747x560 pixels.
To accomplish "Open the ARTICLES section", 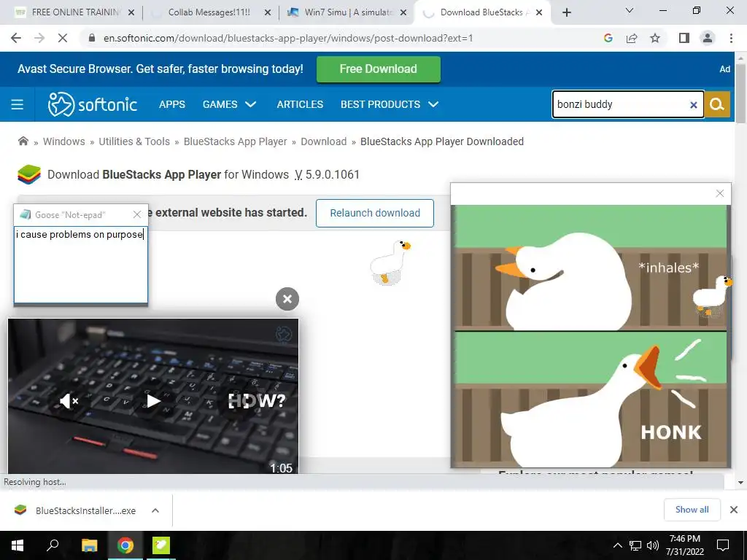I will [x=300, y=104].
